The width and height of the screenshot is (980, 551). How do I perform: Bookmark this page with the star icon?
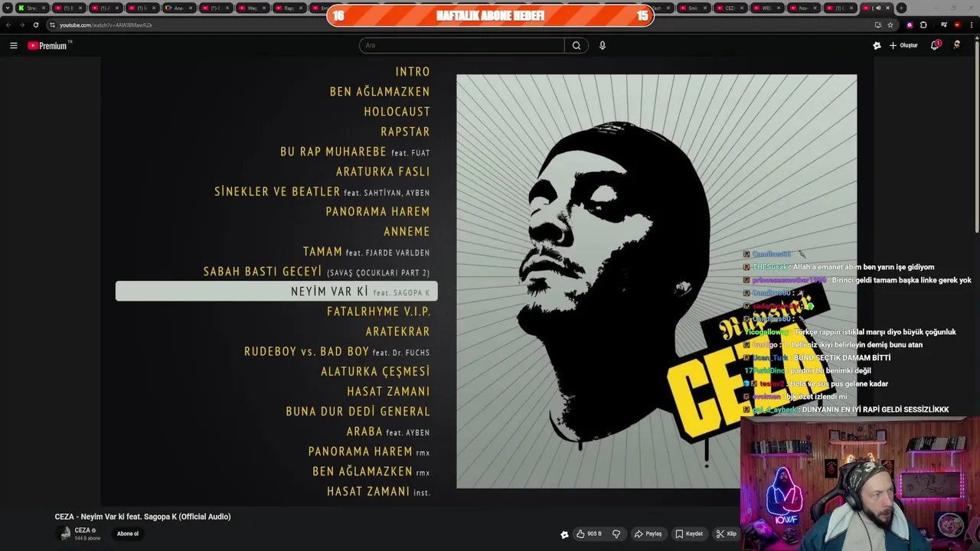(x=890, y=24)
